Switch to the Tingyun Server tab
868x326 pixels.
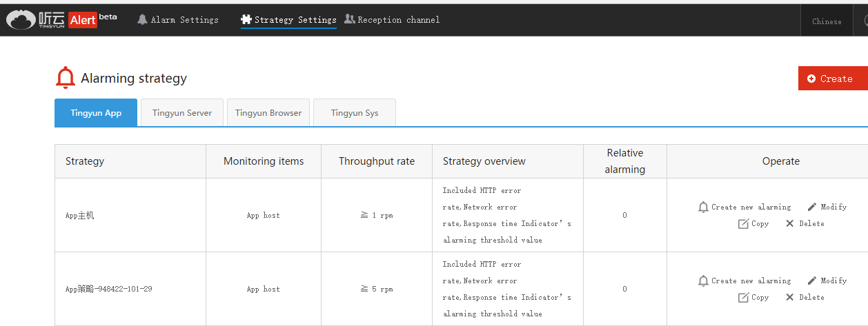pyautogui.click(x=182, y=113)
